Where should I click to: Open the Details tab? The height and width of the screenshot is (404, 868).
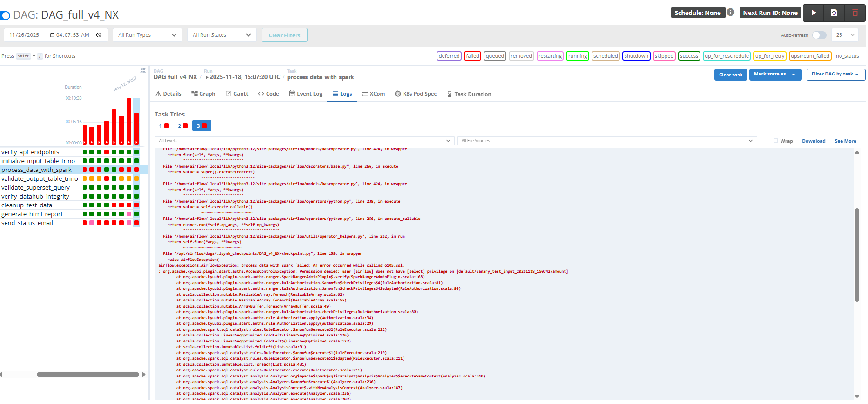[x=168, y=94]
